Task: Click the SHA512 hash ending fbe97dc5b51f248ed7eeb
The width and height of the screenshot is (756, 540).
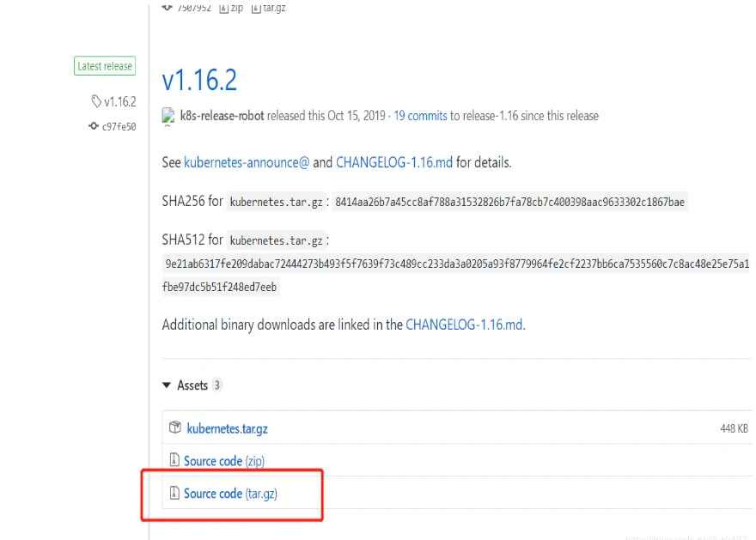Action: [x=220, y=287]
